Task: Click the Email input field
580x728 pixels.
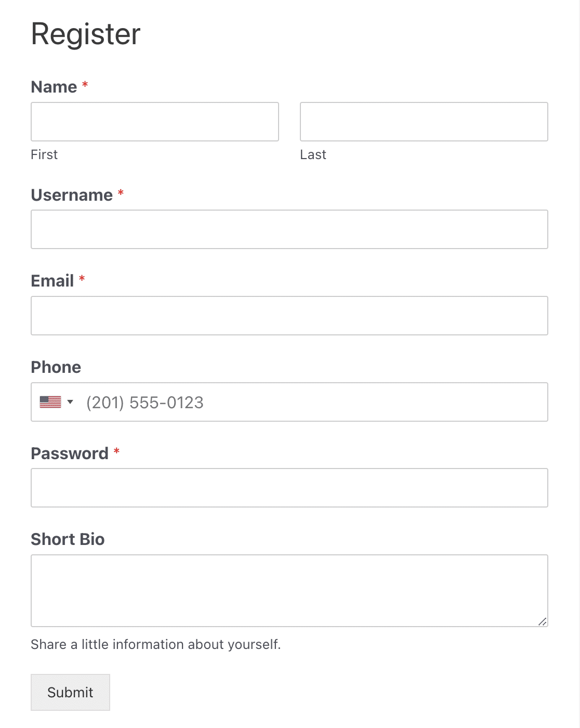Action: (x=289, y=315)
